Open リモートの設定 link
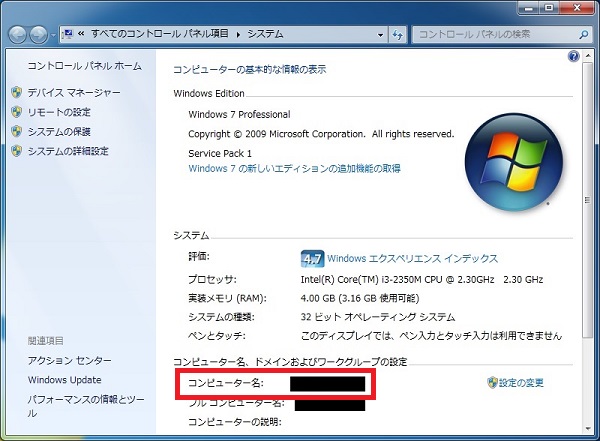This screenshot has width=600, height=441. (59, 112)
